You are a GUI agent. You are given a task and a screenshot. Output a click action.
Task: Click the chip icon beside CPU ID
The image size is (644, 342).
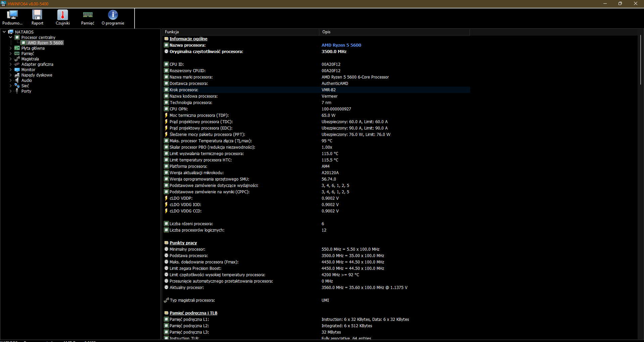click(x=166, y=64)
